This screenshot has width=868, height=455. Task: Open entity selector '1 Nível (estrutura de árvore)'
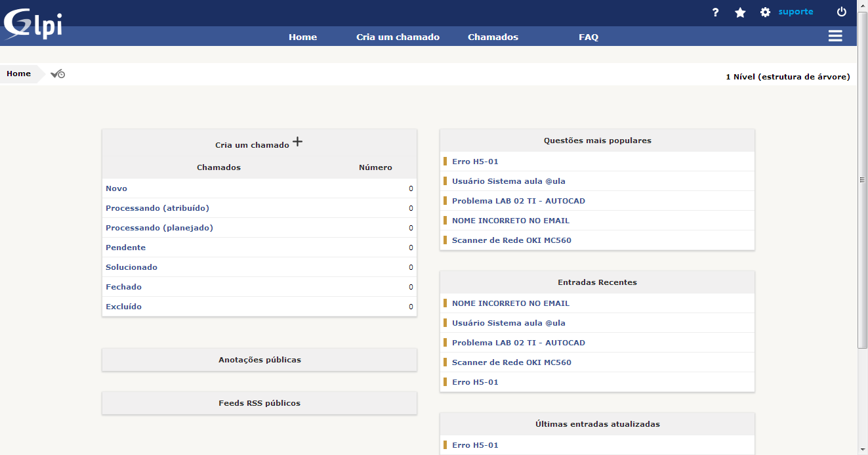point(787,77)
